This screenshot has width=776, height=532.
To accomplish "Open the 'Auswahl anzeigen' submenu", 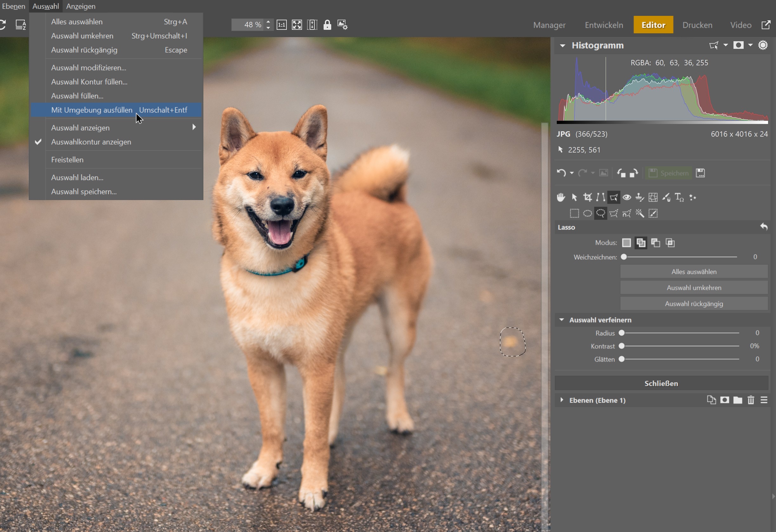I will tap(116, 127).
